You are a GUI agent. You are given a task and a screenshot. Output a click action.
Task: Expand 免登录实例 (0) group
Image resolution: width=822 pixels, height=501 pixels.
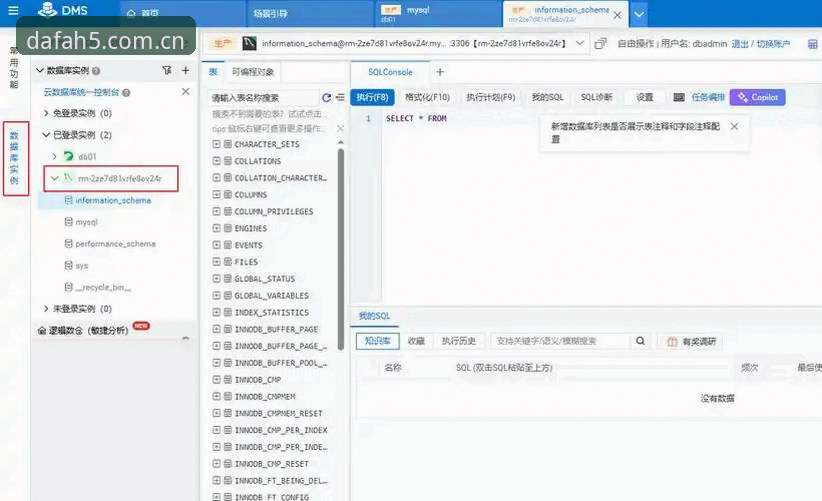coord(46,113)
